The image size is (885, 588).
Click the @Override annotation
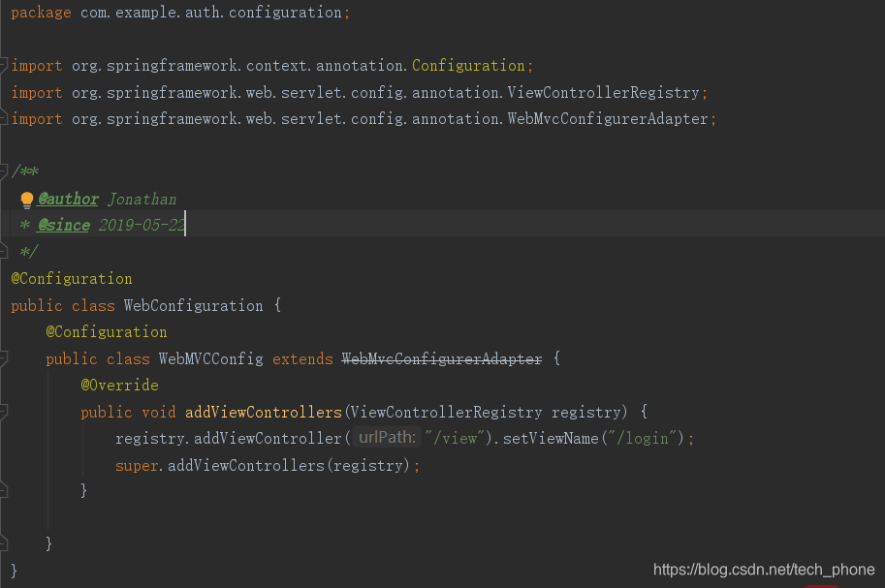[119, 386]
